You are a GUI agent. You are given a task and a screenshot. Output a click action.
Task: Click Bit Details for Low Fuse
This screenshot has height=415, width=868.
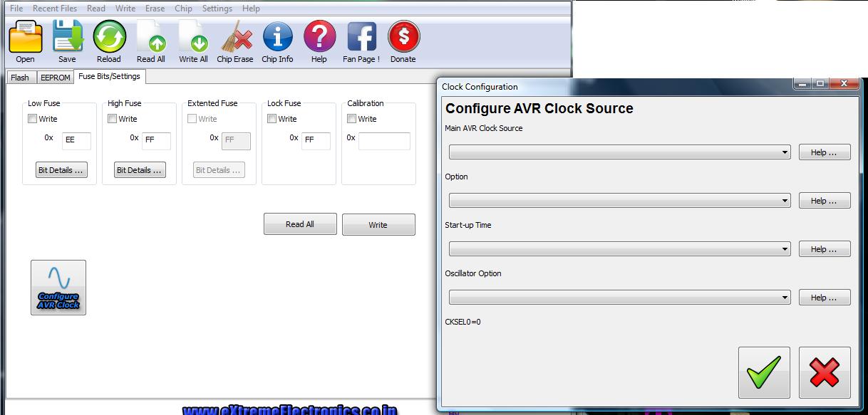pyautogui.click(x=62, y=170)
